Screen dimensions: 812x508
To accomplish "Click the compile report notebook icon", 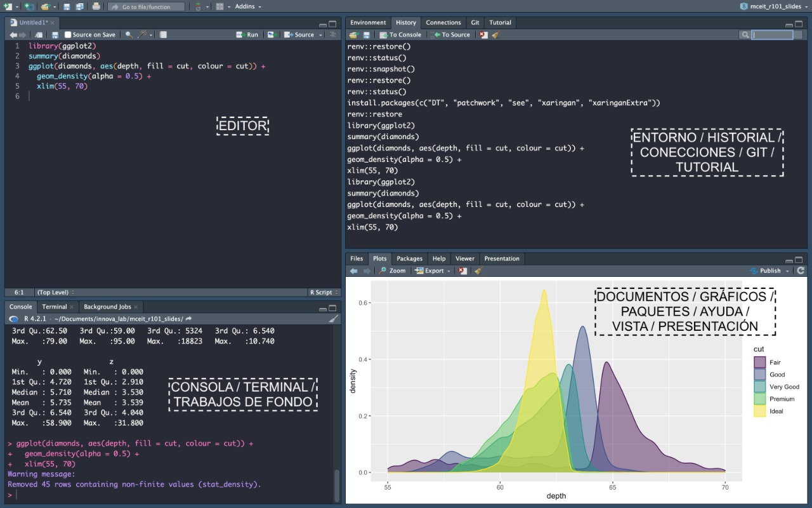I will [163, 35].
